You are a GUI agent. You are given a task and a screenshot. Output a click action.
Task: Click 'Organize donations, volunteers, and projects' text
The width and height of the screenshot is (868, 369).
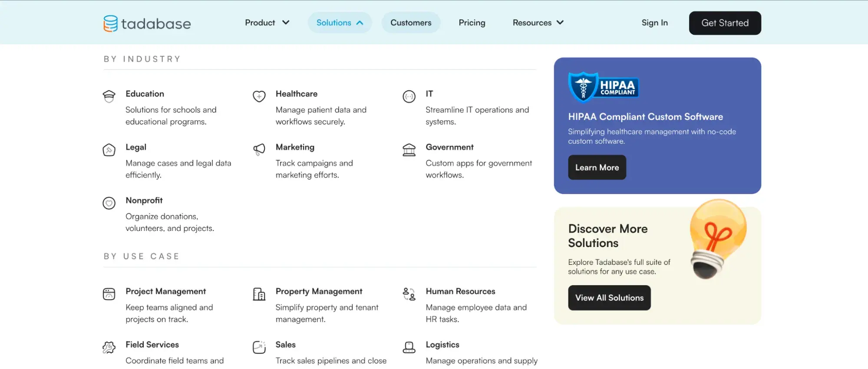click(170, 222)
